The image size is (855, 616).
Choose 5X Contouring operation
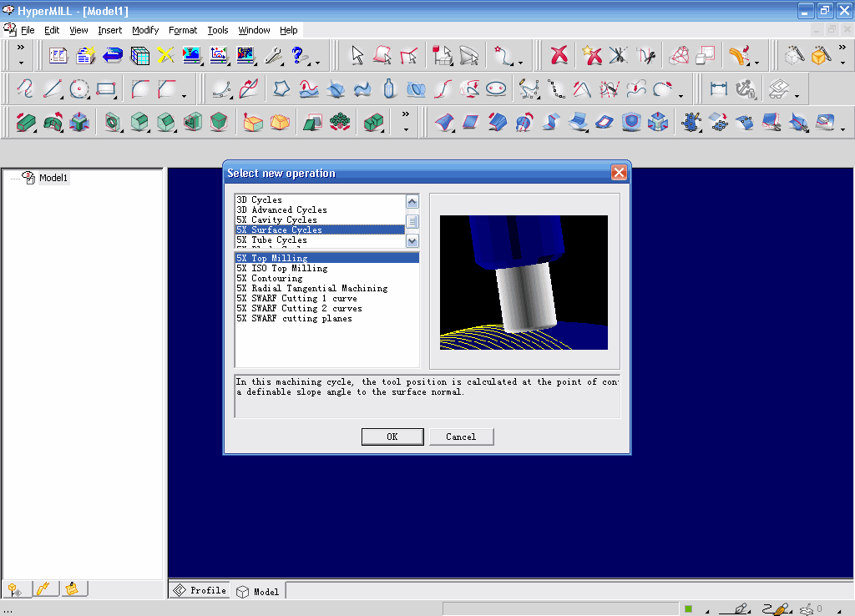327,278
